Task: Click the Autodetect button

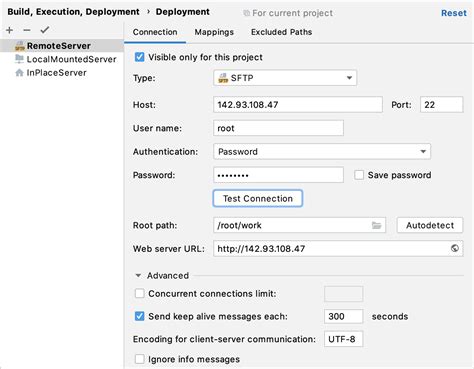Action: pyautogui.click(x=430, y=225)
